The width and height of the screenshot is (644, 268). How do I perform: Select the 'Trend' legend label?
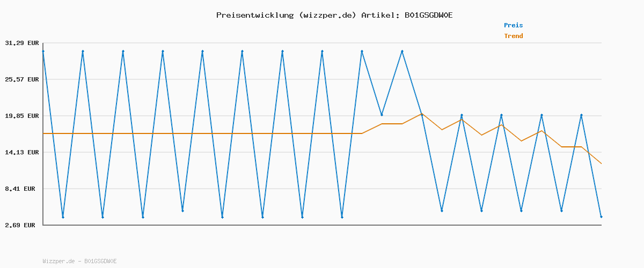click(513, 36)
